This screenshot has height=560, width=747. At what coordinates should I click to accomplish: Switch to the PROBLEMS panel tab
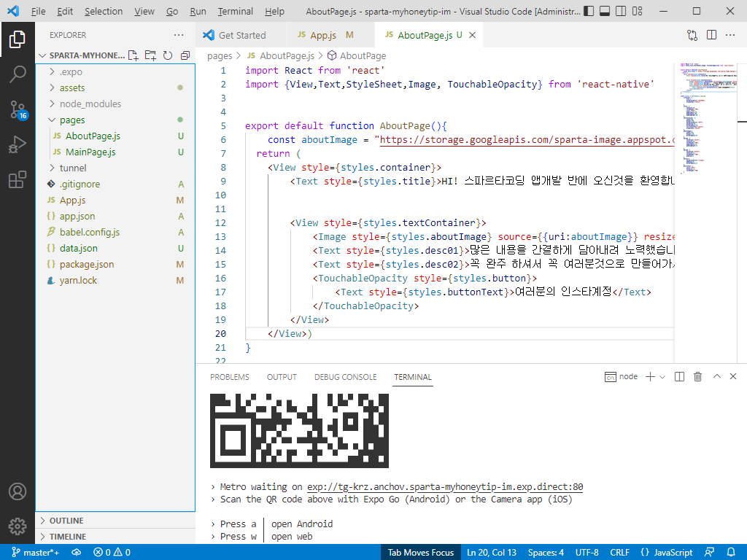(x=230, y=377)
